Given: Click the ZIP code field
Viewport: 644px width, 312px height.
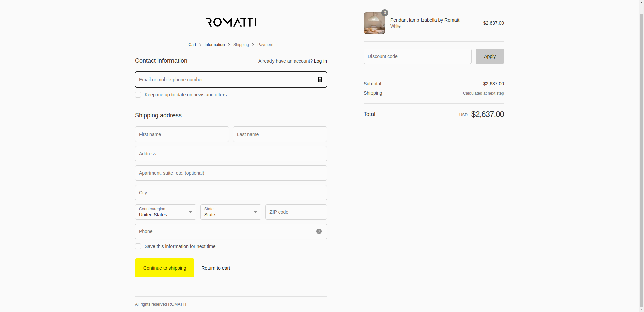Looking at the screenshot, I should [x=295, y=212].
